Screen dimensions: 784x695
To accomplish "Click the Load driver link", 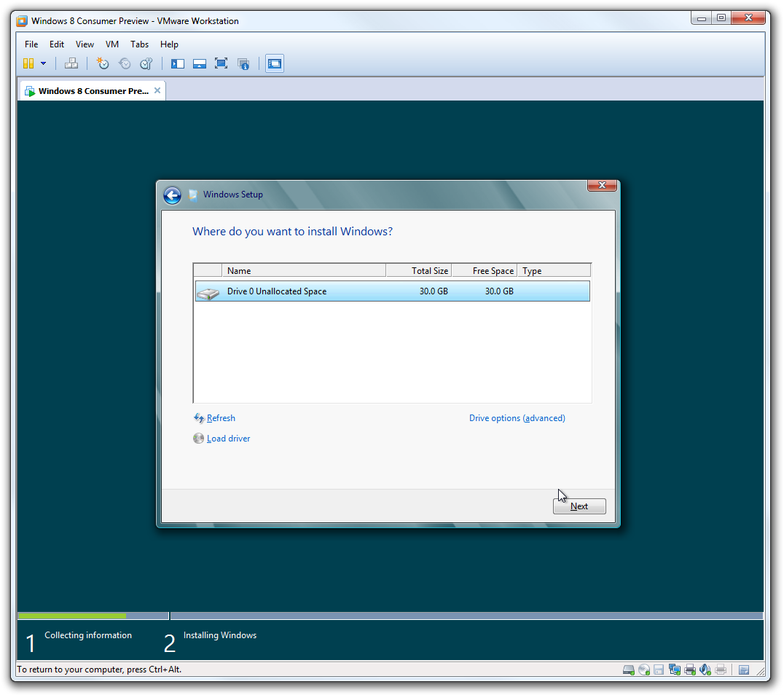I will point(228,438).
